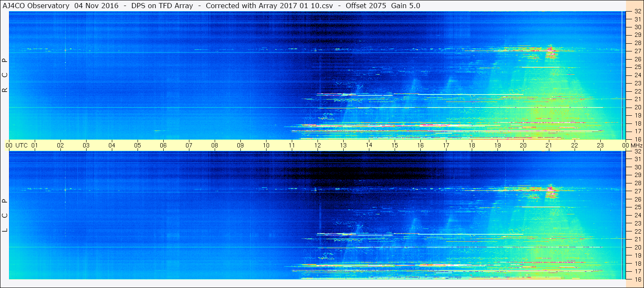Screen dimensions: 644x288
Task: Click the 18 MHz label in the RCP panel
Action: point(638,123)
